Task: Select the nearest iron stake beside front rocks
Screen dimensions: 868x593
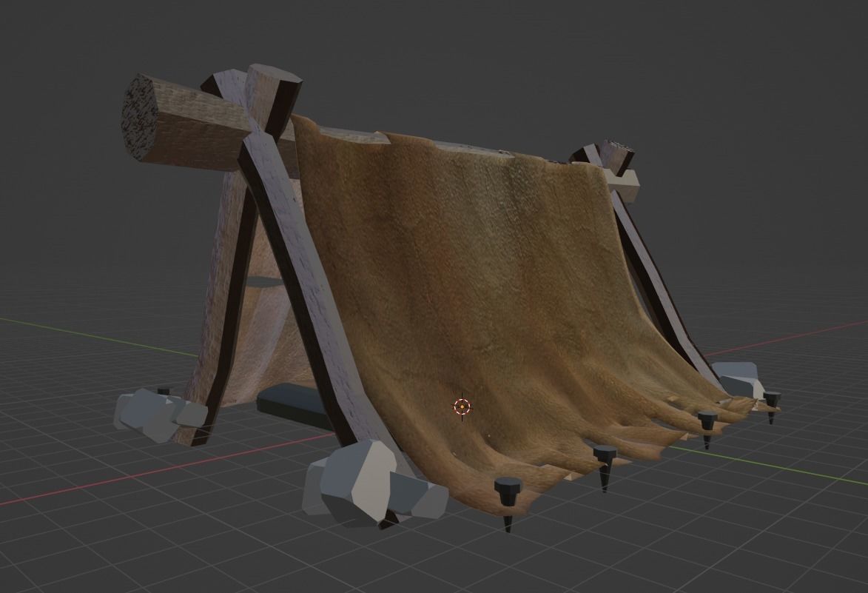Action: pyautogui.click(x=508, y=504)
